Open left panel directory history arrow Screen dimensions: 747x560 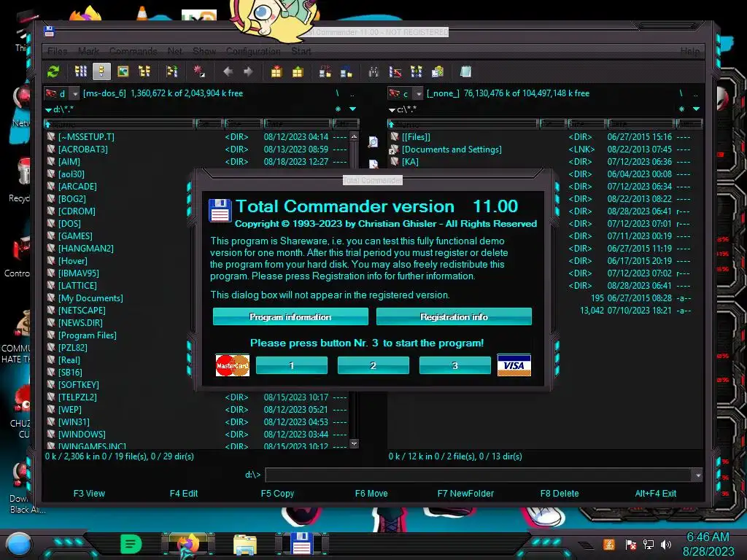coord(353,109)
